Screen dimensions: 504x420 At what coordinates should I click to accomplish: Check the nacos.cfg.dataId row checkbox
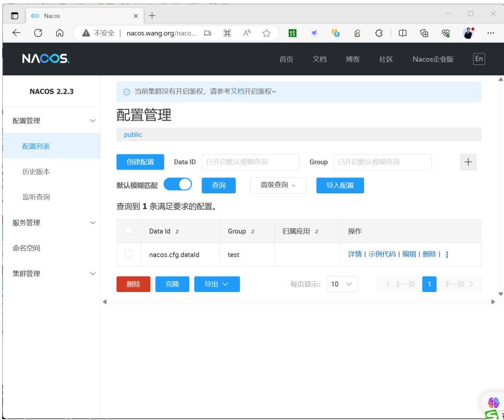click(128, 254)
